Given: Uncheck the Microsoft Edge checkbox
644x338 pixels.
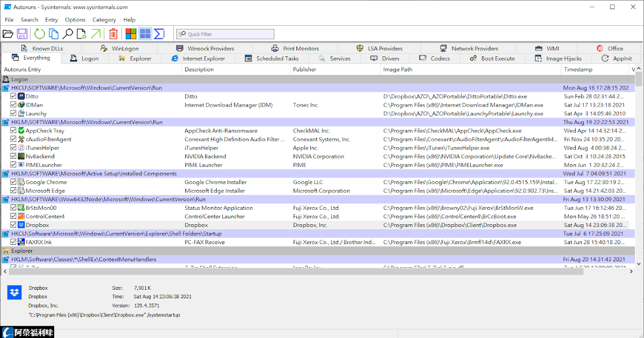Looking at the screenshot, I should click(x=13, y=190).
